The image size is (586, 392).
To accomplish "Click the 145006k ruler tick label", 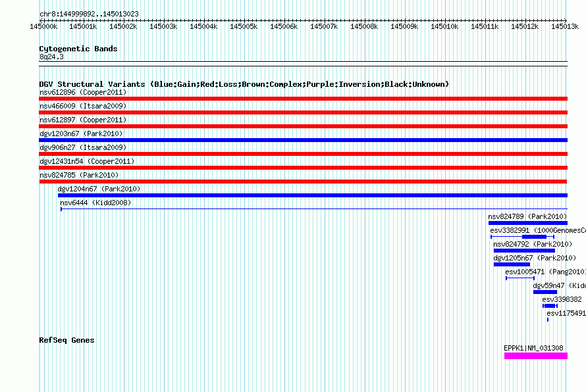I will [x=284, y=26].
